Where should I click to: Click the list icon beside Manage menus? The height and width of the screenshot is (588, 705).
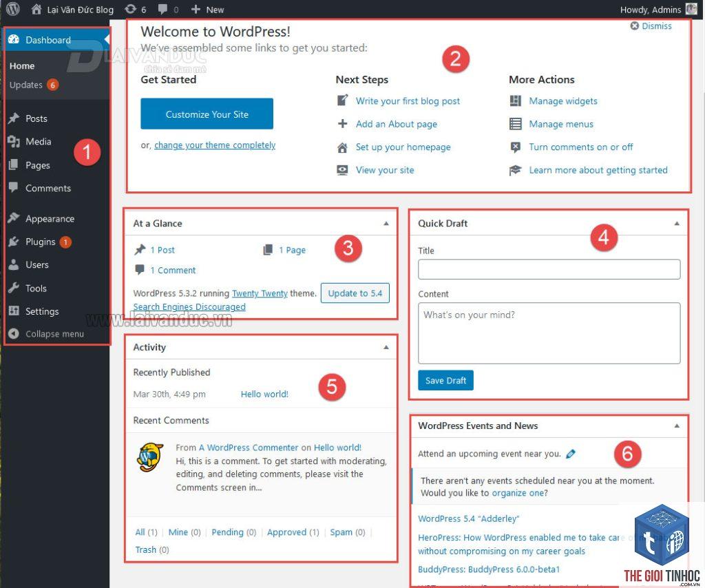(x=515, y=124)
